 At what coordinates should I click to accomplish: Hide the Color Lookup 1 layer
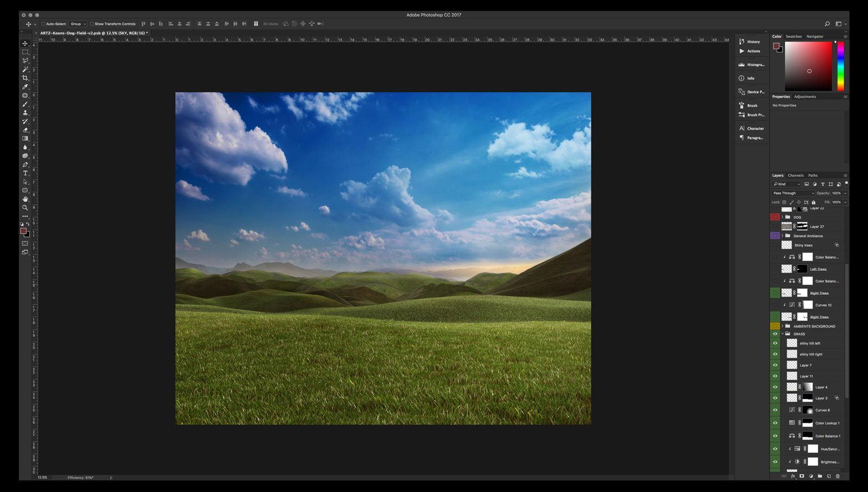pos(775,423)
